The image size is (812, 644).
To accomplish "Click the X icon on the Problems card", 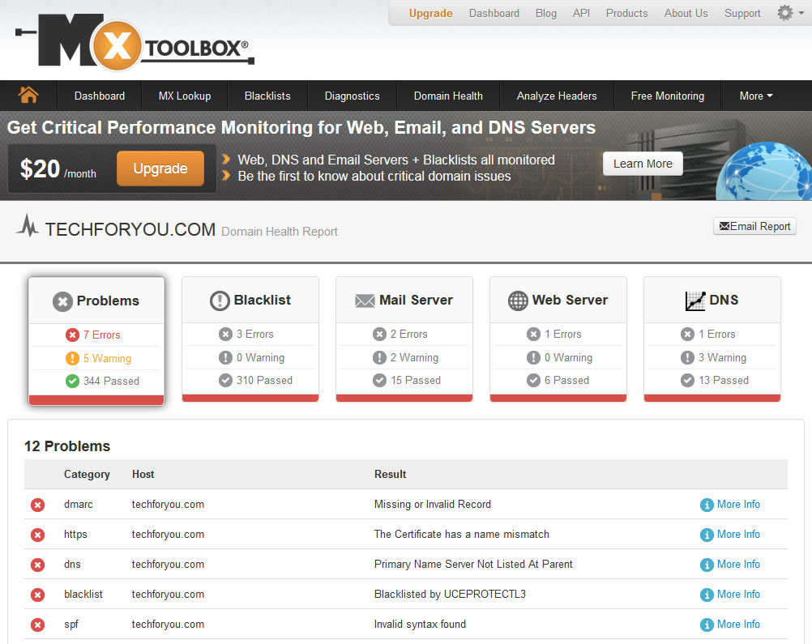I will point(63,301).
